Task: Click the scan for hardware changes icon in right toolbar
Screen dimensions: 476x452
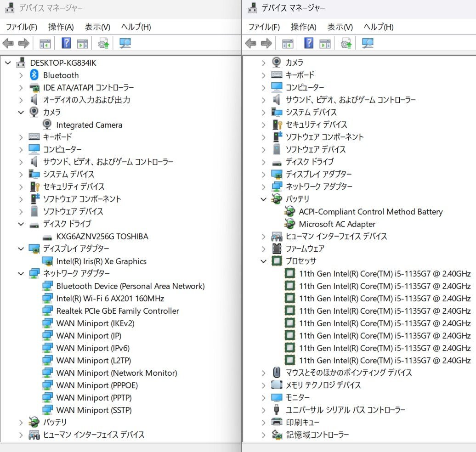Action: tap(368, 44)
